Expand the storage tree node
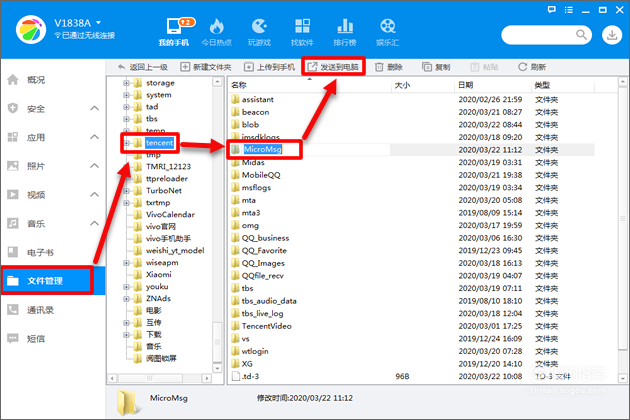This screenshot has width=630, height=420. [126, 83]
